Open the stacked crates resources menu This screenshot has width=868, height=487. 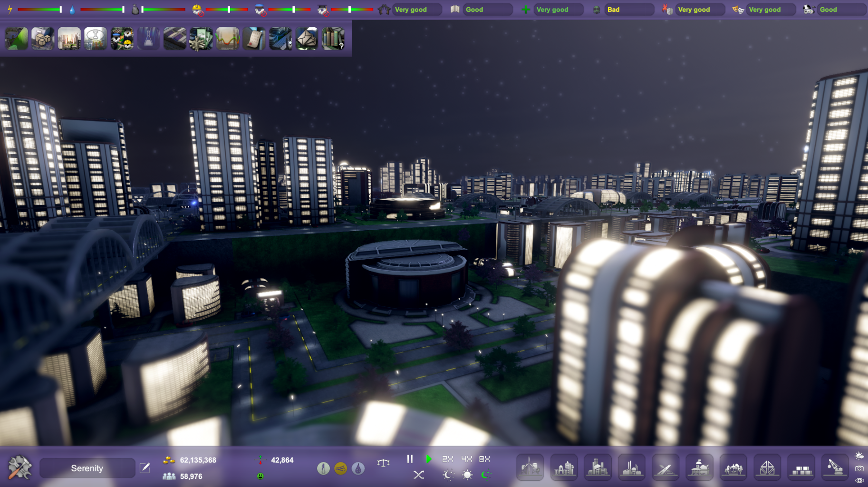tap(43, 39)
